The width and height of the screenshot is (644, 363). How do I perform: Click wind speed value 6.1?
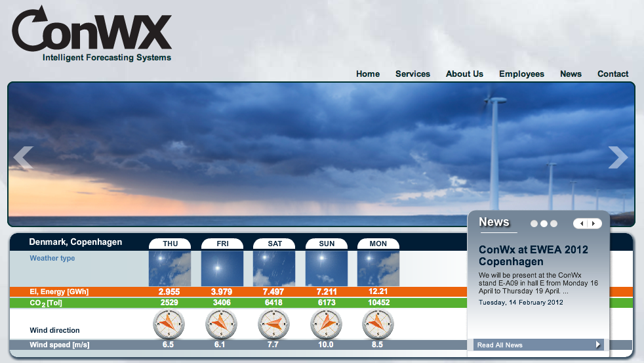(x=220, y=345)
